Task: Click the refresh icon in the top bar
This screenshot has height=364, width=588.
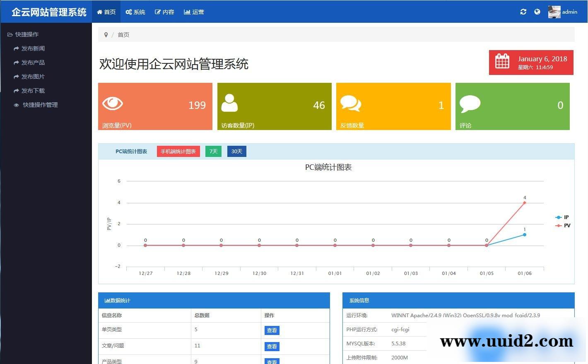Action: [x=523, y=12]
